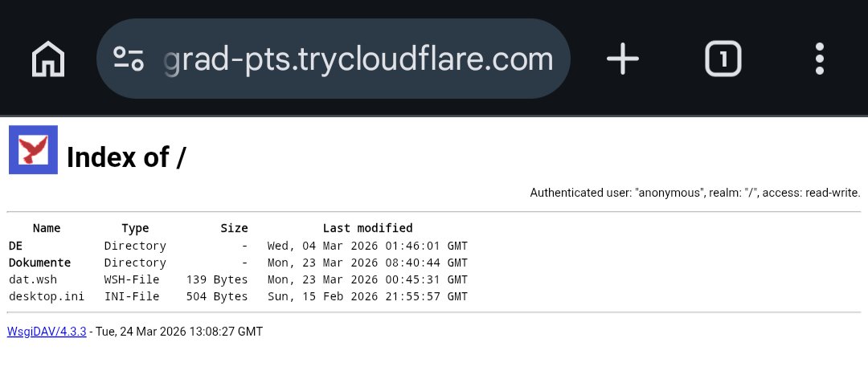
Task: Follow the WsgiDAV/4.3.3 footer link
Action: click(x=47, y=332)
